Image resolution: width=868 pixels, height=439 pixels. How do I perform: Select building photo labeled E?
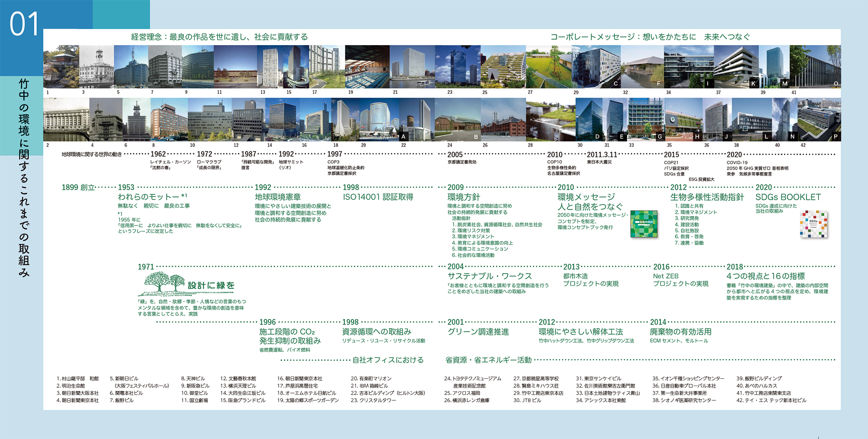[615, 119]
